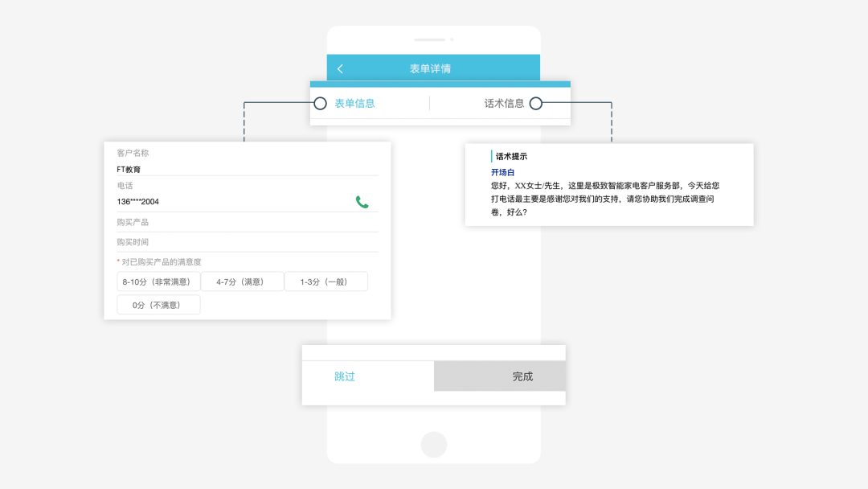Click the 开场白 section heading

click(502, 173)
